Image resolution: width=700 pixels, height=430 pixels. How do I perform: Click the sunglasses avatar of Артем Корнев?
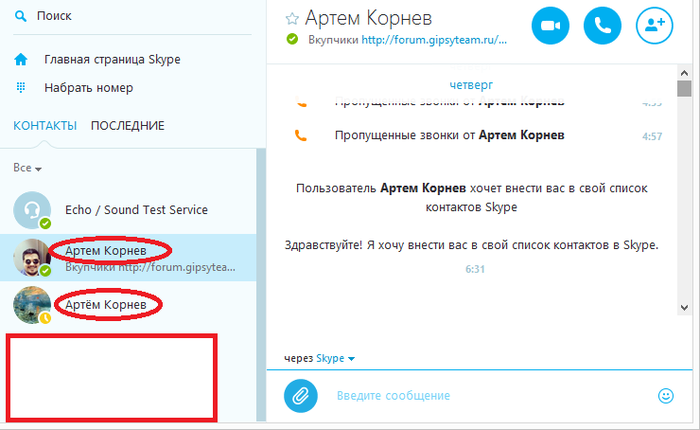(x=32, y=257)
